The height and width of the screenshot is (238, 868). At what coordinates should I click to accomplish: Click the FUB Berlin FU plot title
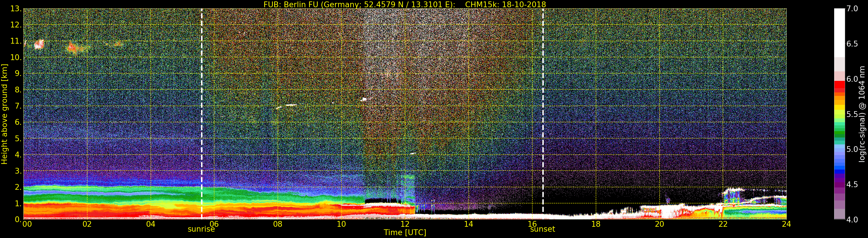[x=405, y=4]
